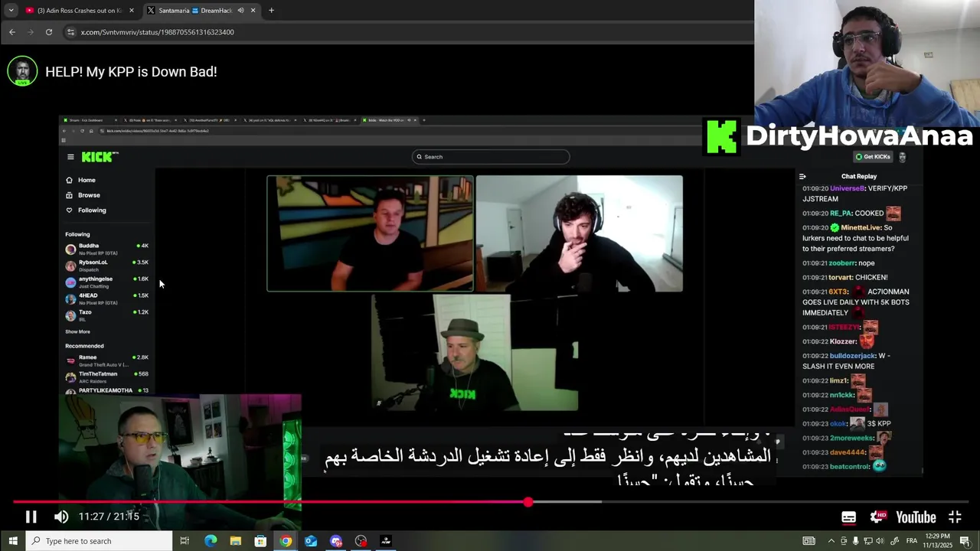Click the Get KICKs button
Image resolution: width=980 pixels, height=551 pixels.
pyautogui.click(x=874, y=157)
